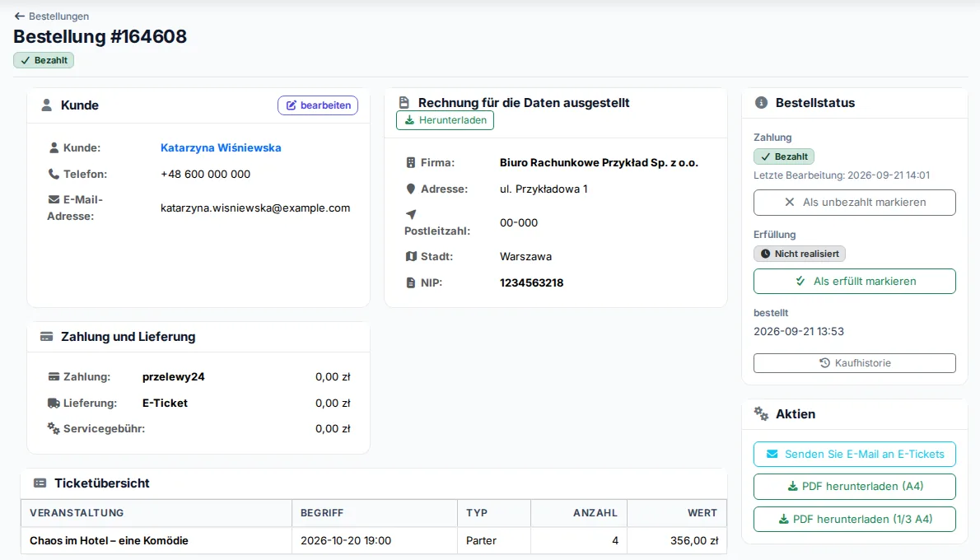Click the location arrow icon above Postleitzahl
980x560 pixels.
411,214
